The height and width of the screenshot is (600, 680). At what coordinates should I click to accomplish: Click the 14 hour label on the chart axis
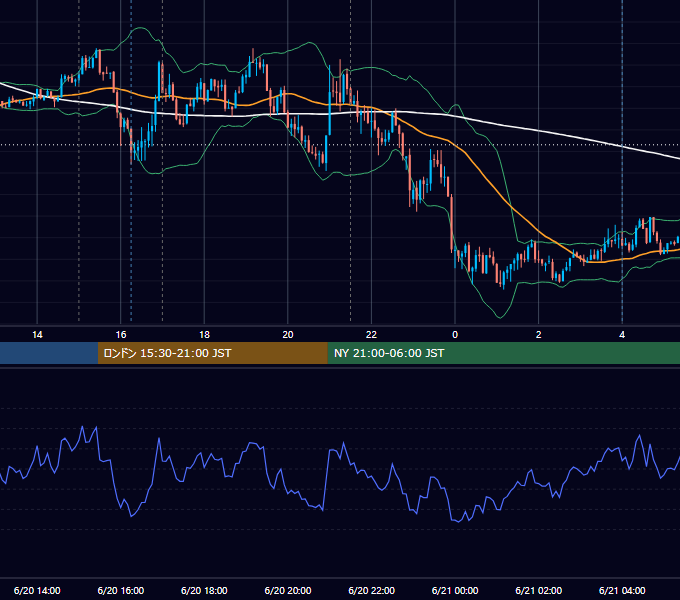pyautogui.click(x=37, y=335)
